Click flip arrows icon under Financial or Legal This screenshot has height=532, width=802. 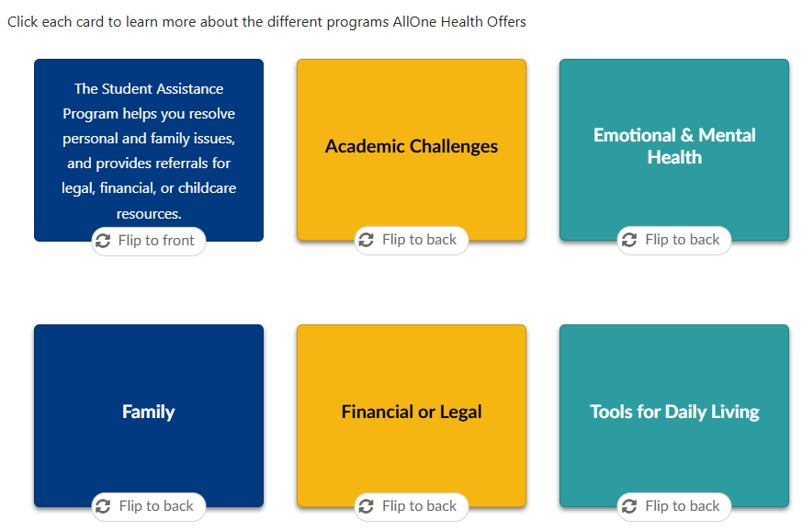click(x=366, y=506)
